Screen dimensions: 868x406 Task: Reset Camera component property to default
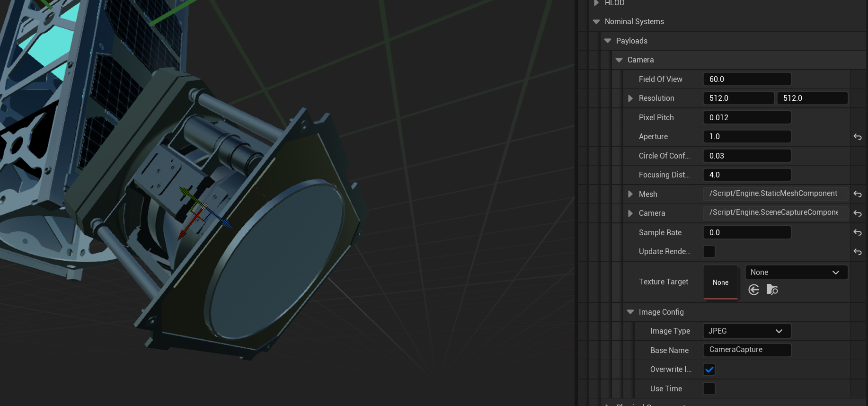pos(857,213)
